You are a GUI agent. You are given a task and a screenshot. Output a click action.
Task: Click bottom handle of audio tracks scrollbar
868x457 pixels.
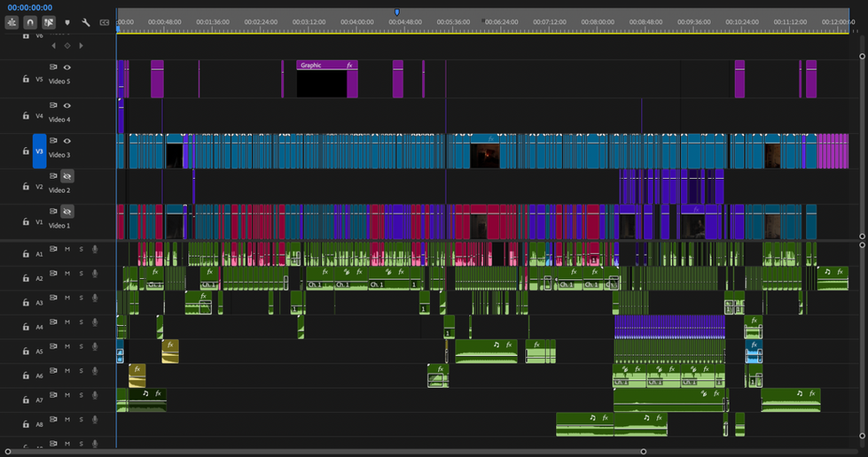click(862, 436)
